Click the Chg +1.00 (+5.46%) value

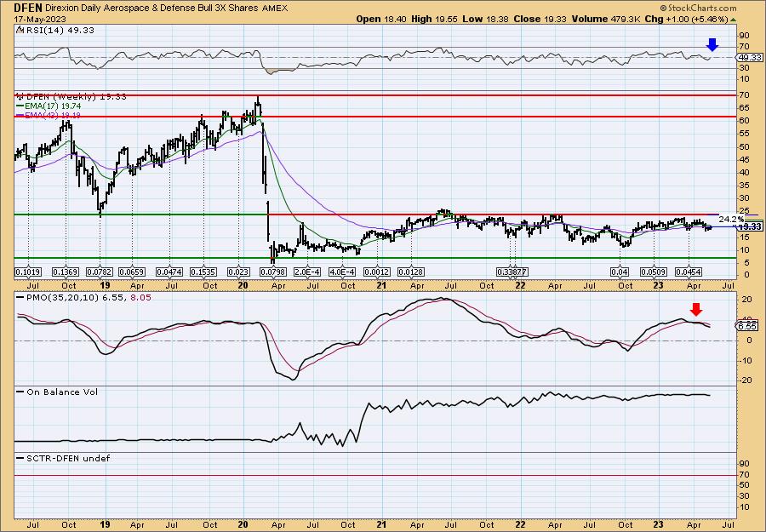[686, 19]
